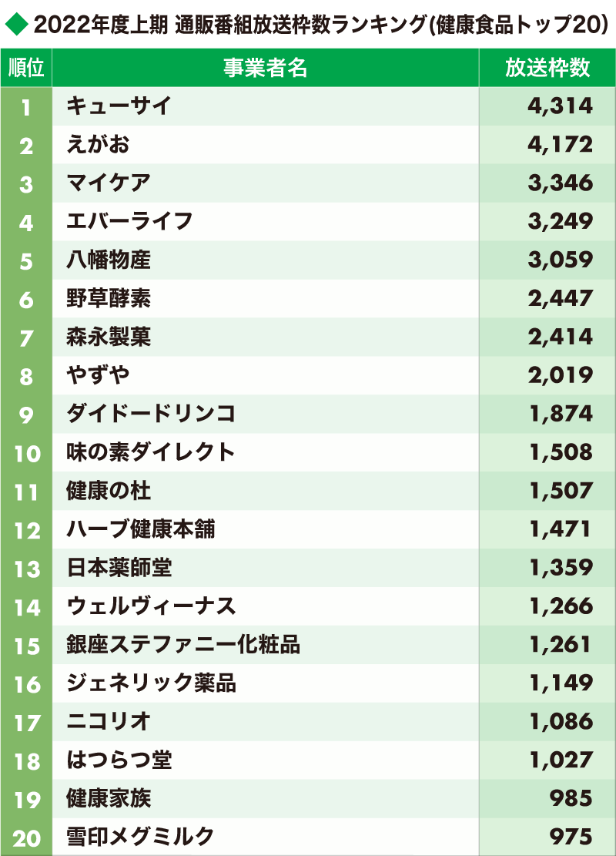Click the value 3,249 for エバーライフ
Screen dimensions: 616x856
pos(561,221)
